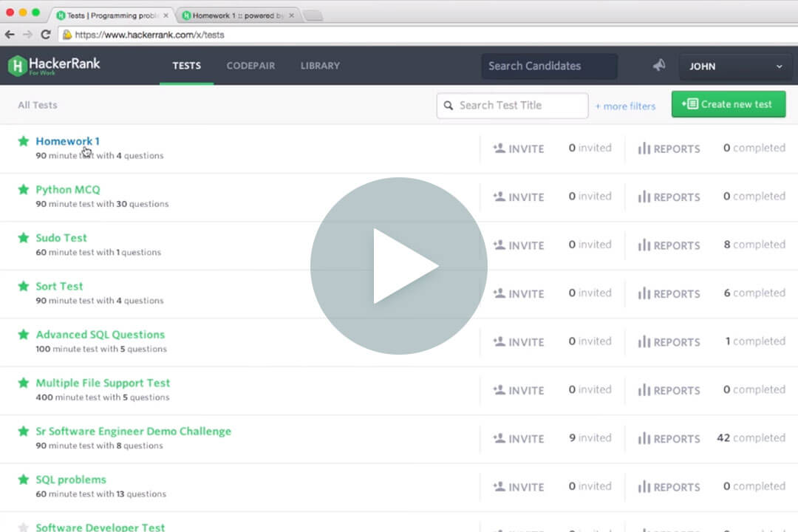Reload the page with the refresh icon
The height and width of the screenshot is (532, 798).
pos(45,35)
